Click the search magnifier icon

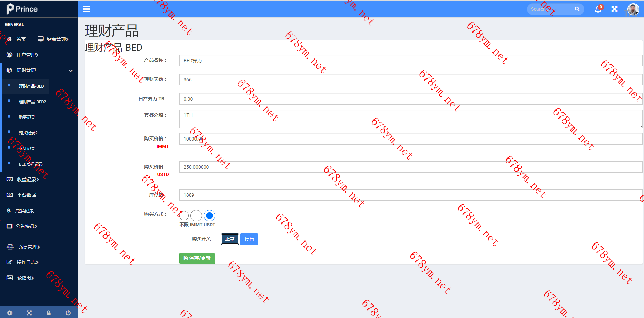click(577, 9)
